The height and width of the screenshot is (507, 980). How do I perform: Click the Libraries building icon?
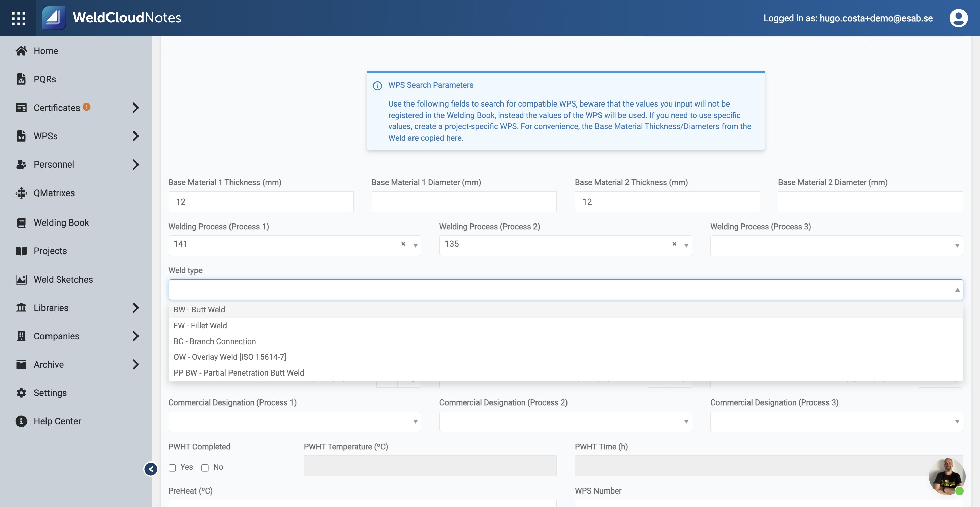(x=21, y=307)
